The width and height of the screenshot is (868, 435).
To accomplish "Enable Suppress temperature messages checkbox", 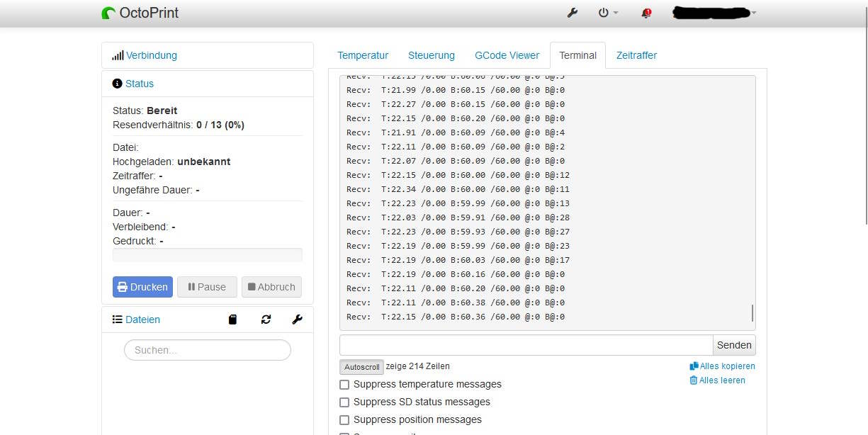I will (344, 385).
